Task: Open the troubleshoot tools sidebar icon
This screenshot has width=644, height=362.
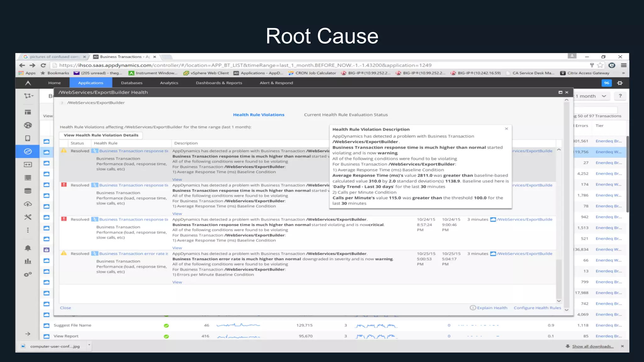Action: [28, 217]
